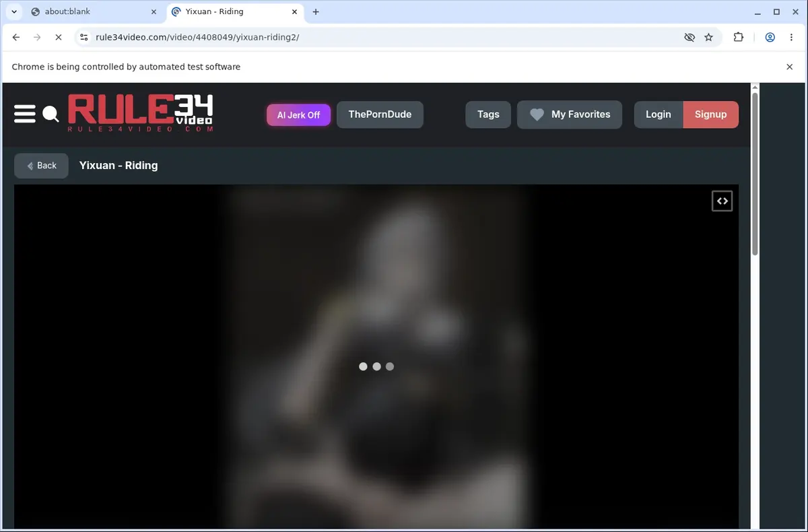Close the Yixuan - Riding tab

(x=296, y=11)
